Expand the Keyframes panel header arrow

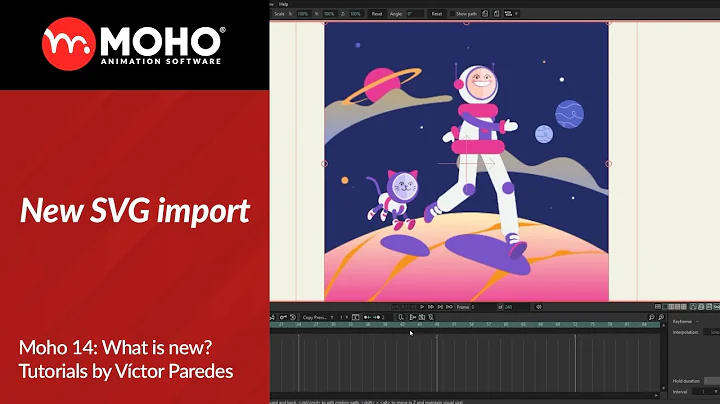pos(698,321)
